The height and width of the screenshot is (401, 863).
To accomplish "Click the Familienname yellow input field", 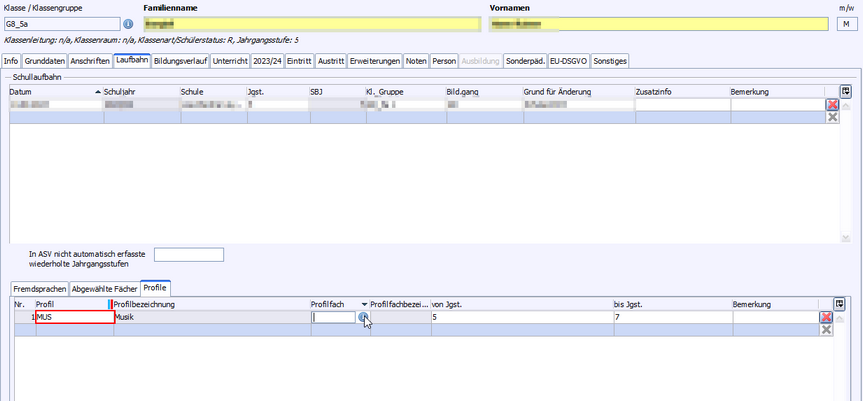I will [310, 24].
